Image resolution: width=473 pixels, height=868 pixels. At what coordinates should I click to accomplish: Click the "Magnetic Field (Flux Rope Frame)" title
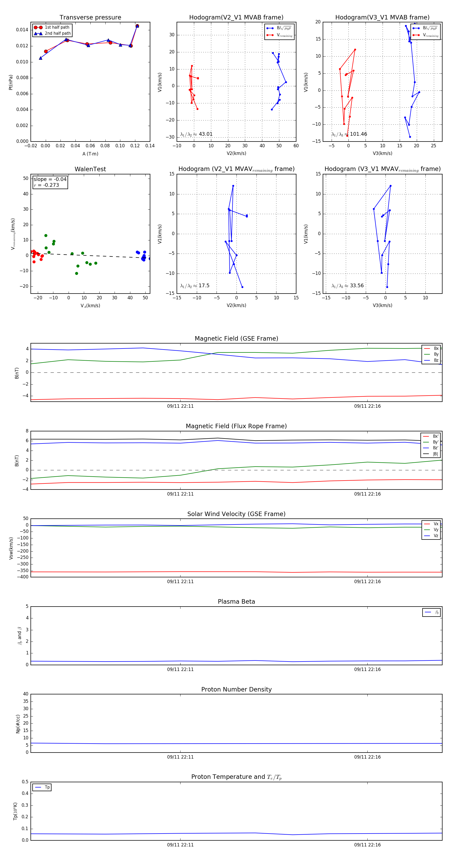[x=236, y=426]
